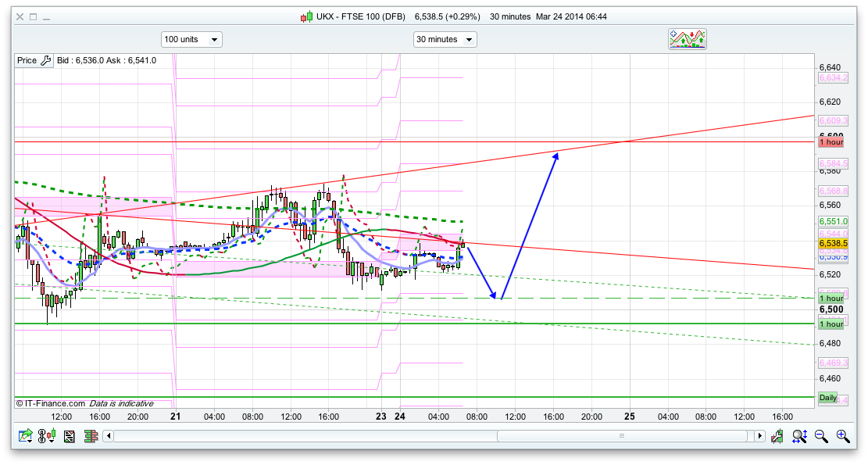Open candlestick chart settings wrench icon

(x=778, y=436)
